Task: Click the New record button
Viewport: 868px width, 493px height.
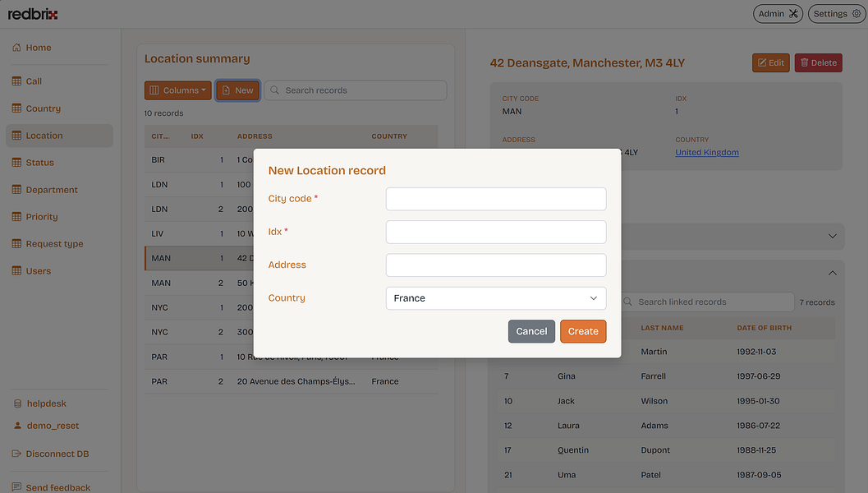Action: pos(237,90)
